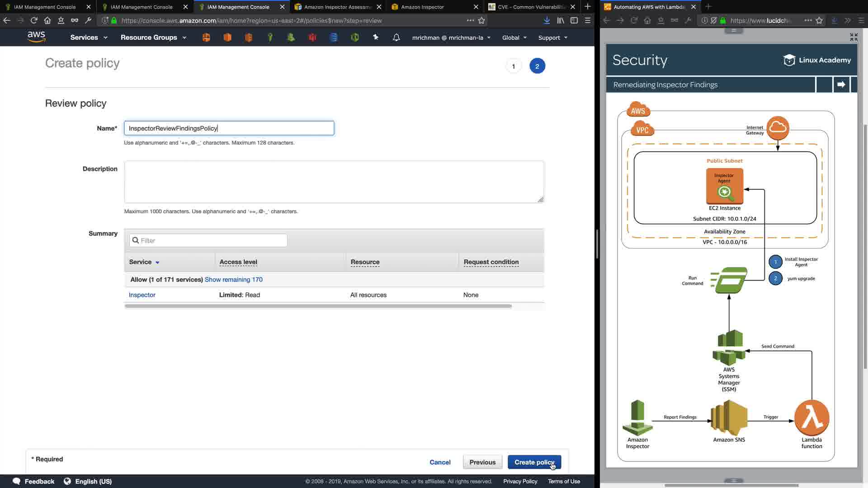Click the bookmark star in address bar

tap(481, 20)
